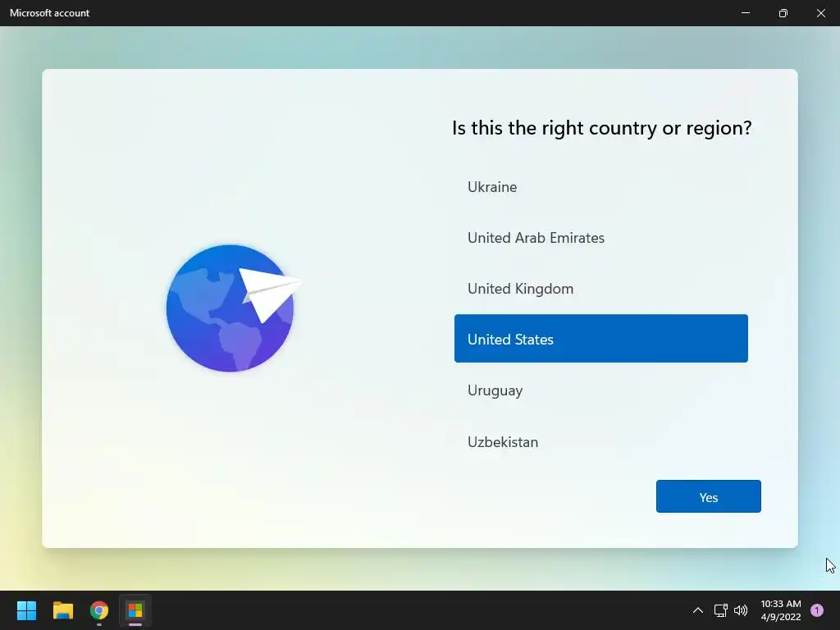Screen dimensions: 840x630
Task: Show hidden system tray icons
Action: pos(697,610)
